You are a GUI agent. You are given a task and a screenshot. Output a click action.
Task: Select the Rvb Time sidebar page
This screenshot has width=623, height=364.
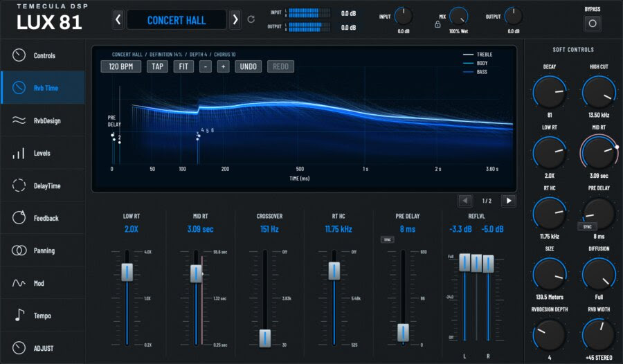coord(42,88)
